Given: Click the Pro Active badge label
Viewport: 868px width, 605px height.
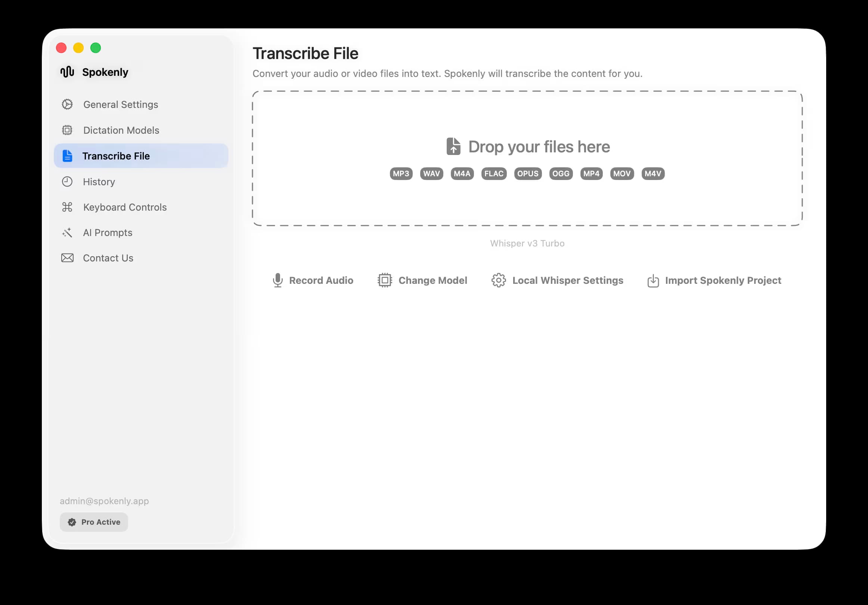Looking at the screenshot, I should coord(101,522).
